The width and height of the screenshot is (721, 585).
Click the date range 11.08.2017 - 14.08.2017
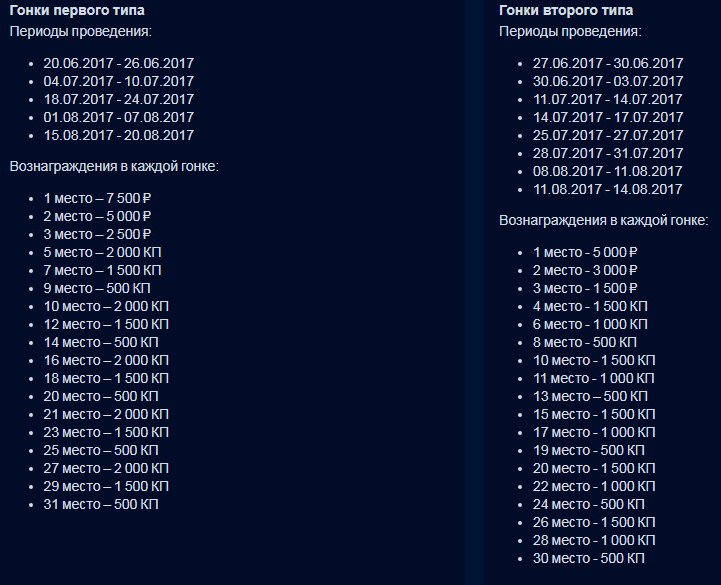click(608, 189)
